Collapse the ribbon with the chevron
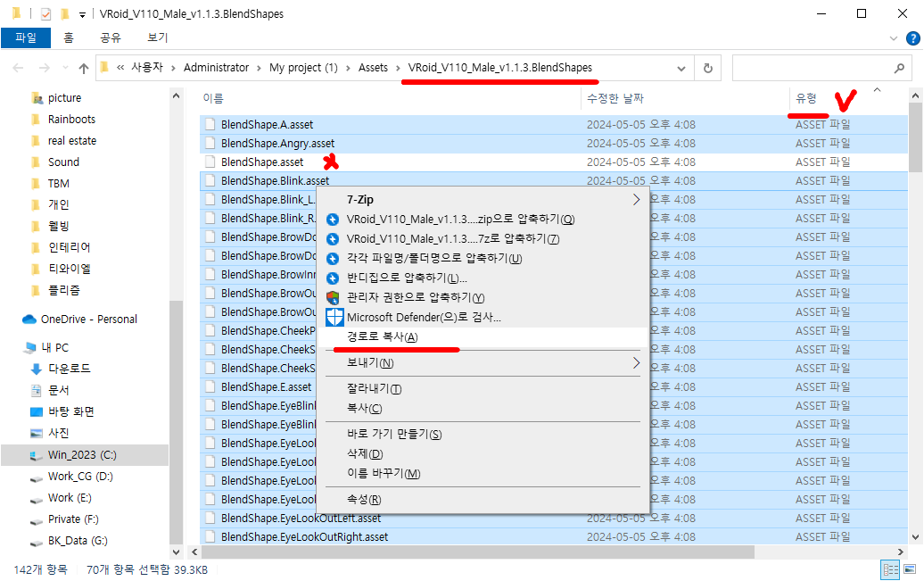Image resolution: width=924 pixels, height=581 pixels. [x=894, y=38]
